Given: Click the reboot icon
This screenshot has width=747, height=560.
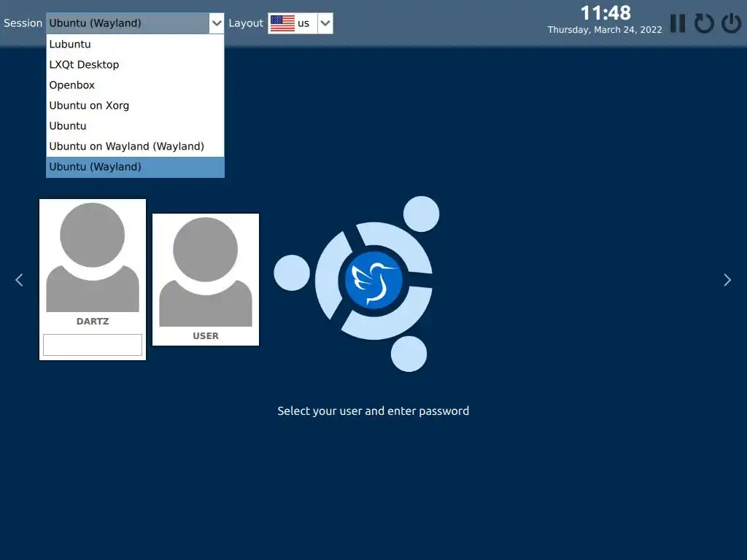Looking at the screenshot, I should [x=704, y=23].
